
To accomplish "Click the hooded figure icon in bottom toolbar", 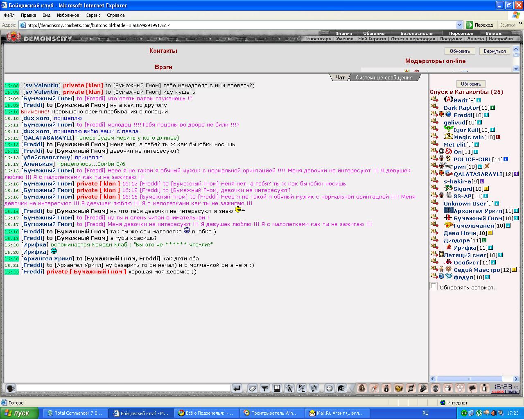I will (x=362, y=388).
